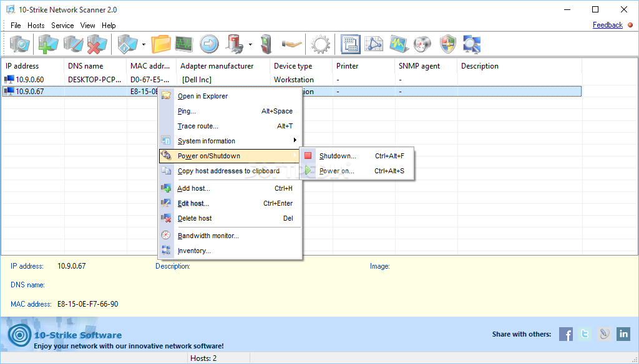The image size is (639, 364).
Task: Toggle the host table view toolbar icon
Action: [x=350, y=44]
